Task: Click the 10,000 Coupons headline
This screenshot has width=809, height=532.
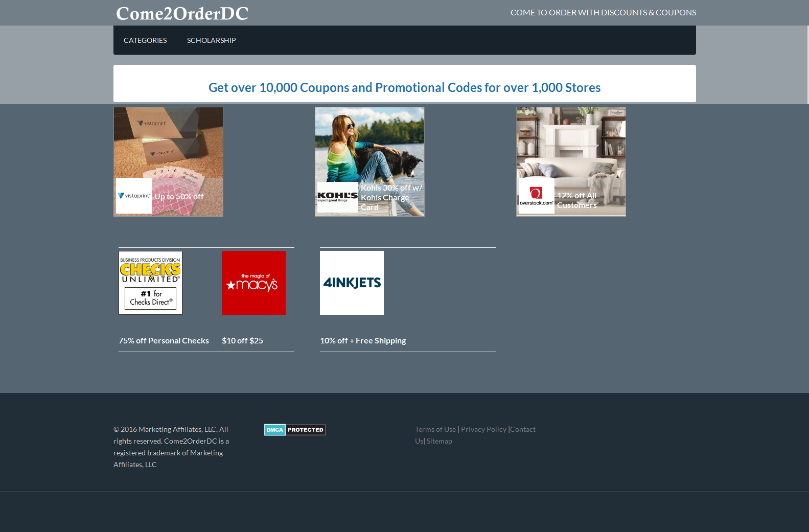Action: coord(404,87)
